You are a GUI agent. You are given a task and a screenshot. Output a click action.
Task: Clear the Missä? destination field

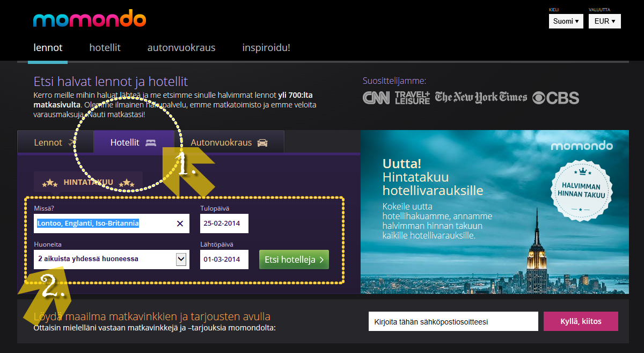coord(180,224)
